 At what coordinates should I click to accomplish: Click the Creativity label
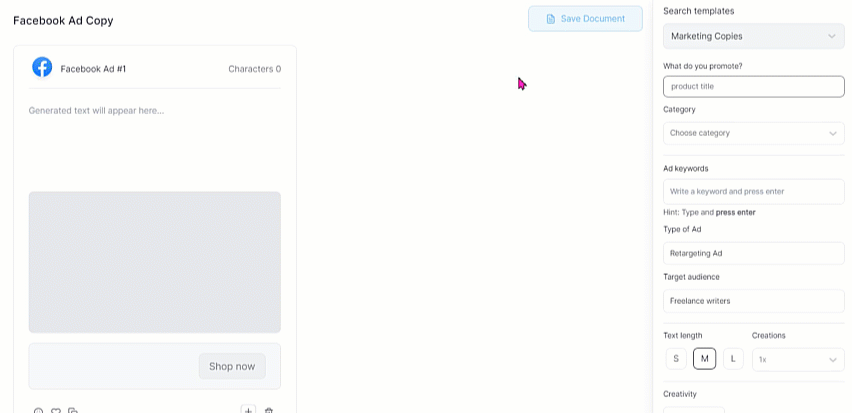coord(680,394)
